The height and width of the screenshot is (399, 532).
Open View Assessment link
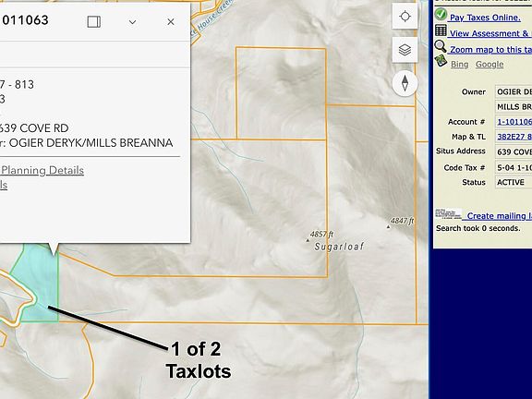490,33
